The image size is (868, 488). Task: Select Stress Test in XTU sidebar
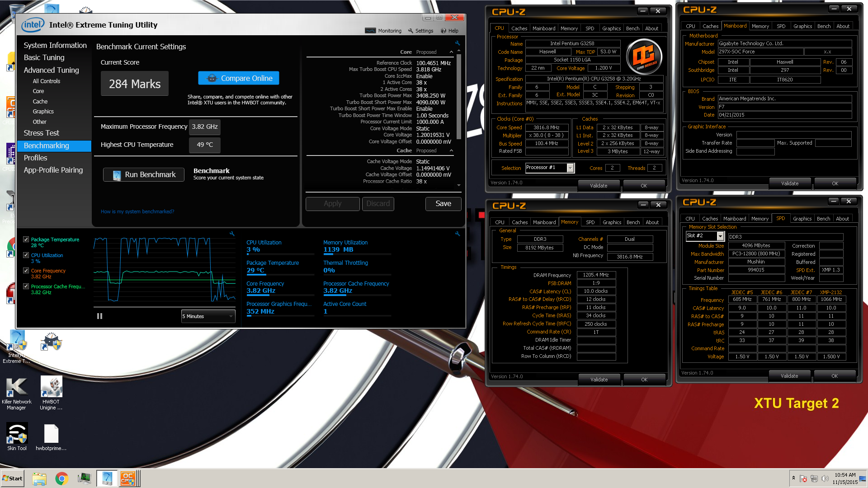(41, 133)
